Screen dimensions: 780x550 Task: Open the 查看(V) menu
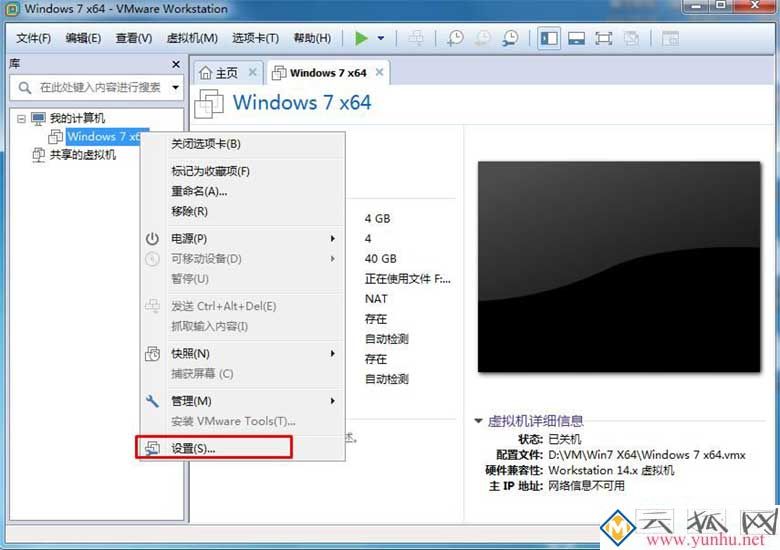pyautogui.click(x=134, y=38)
